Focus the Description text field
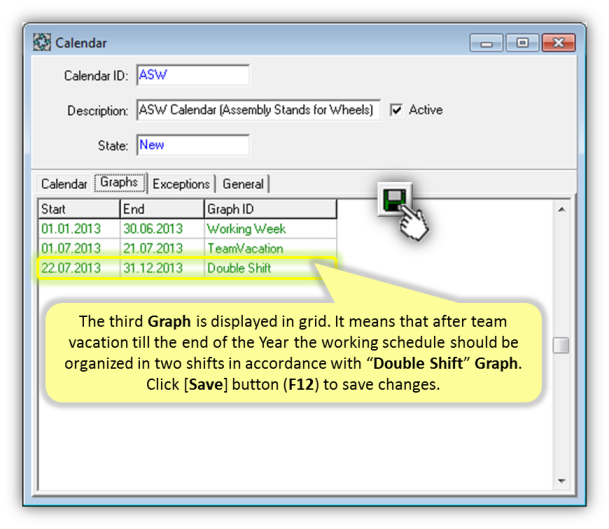Viewport: 609px width, 529px height. click(257, 110)
